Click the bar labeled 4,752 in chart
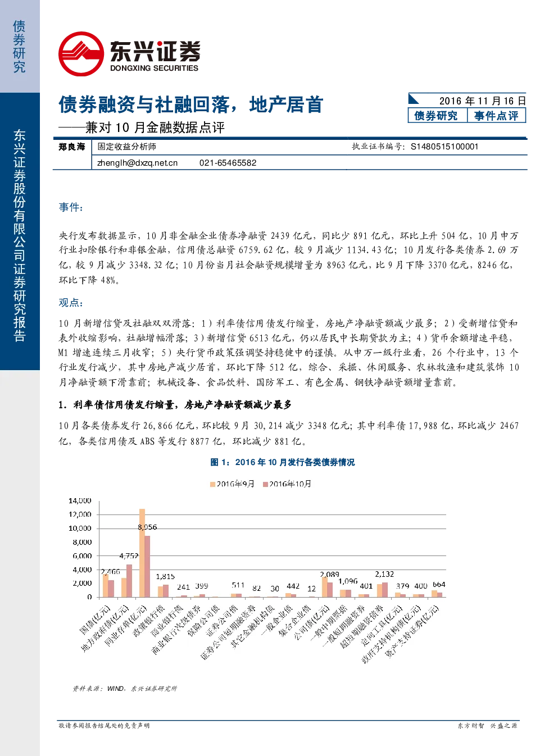558x756 pixels. click(x=129, y=581)
